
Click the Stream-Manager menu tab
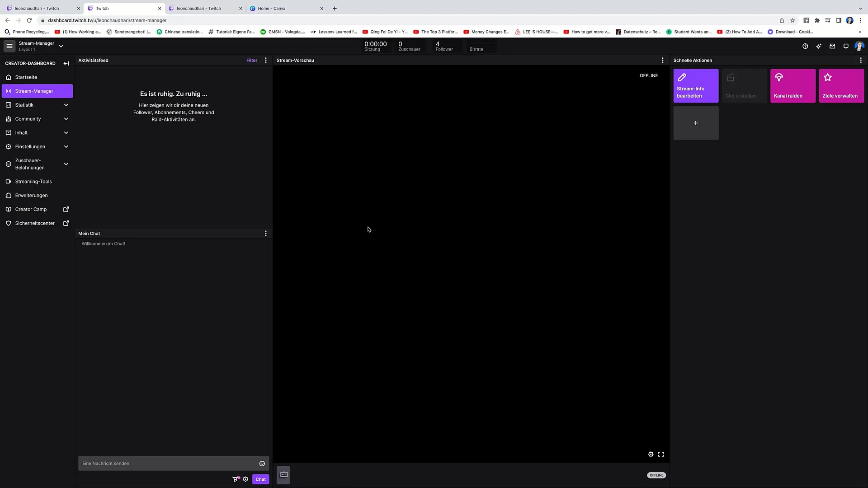(x=34, y=90)
